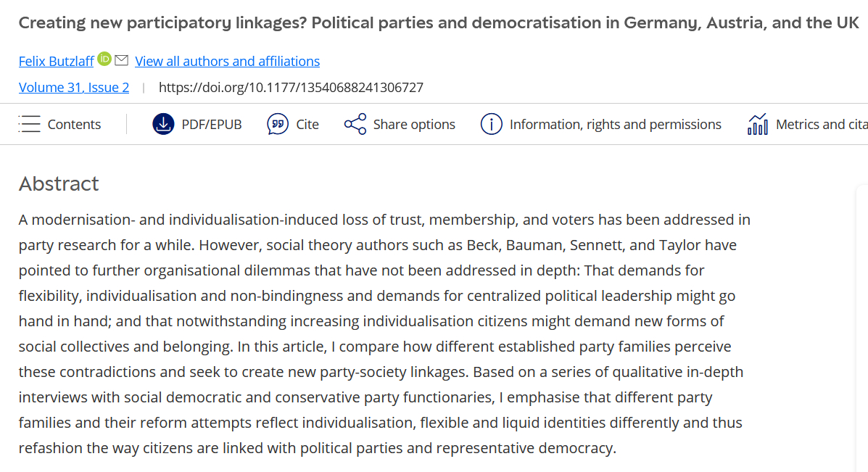Click the Cite quotation-mark icon
The height and width of the screenshot is (472, 868).
pyautogui.click(x=278, y=124)
